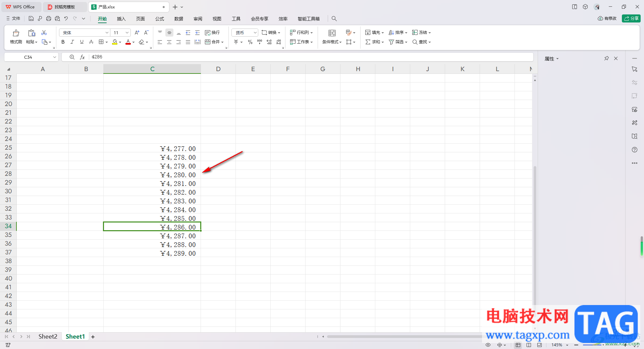Expand the rows and columns (行和列) dropdown
This screenshot has height=349, width=644.
312,33
